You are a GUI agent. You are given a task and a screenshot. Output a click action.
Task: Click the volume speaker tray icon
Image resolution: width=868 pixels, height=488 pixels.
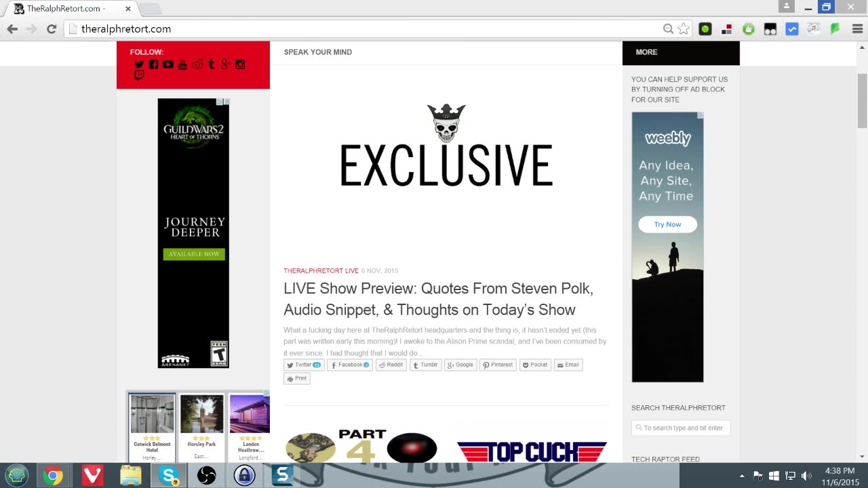coord(806,476)
